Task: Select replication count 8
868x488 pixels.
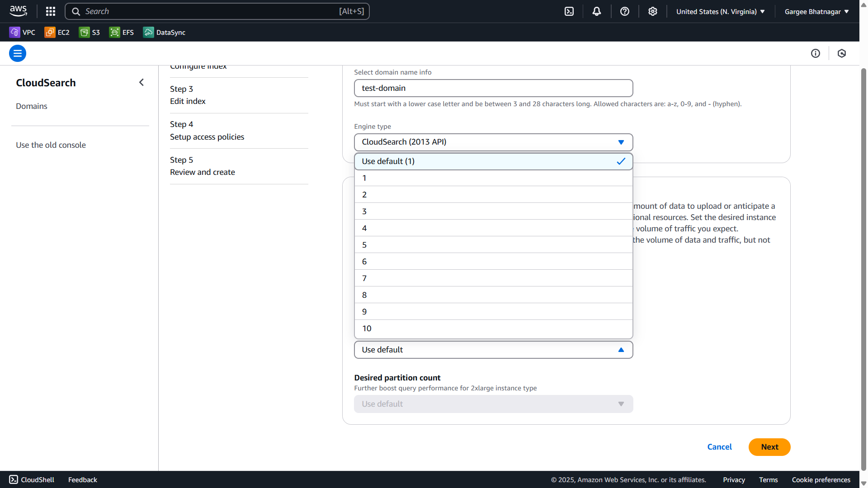Action: (493, 295)
